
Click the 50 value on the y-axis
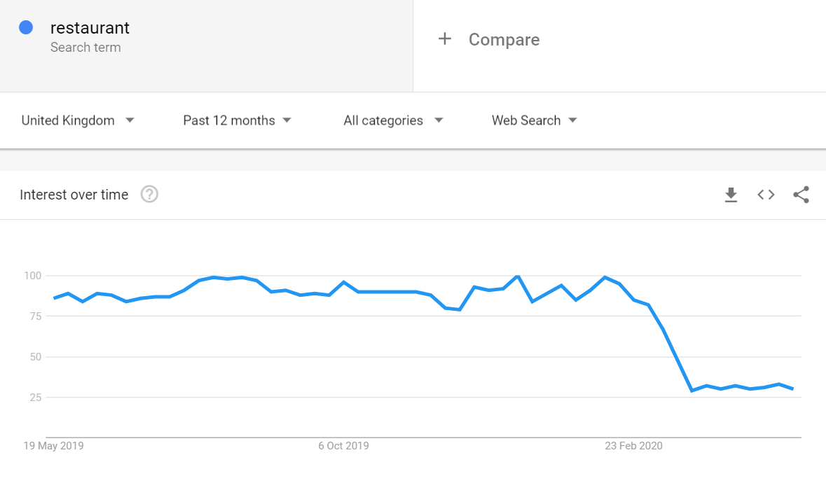[35, 357]
